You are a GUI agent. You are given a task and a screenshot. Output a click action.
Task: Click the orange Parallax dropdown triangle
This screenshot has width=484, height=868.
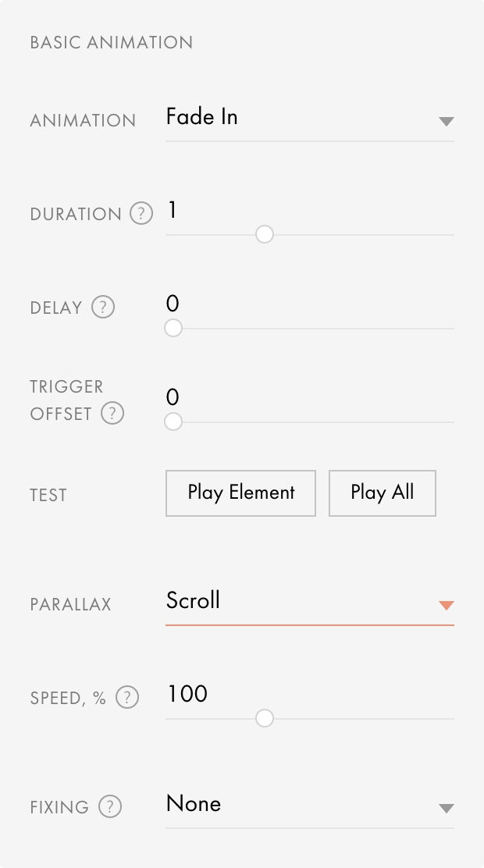pos(446,606)
